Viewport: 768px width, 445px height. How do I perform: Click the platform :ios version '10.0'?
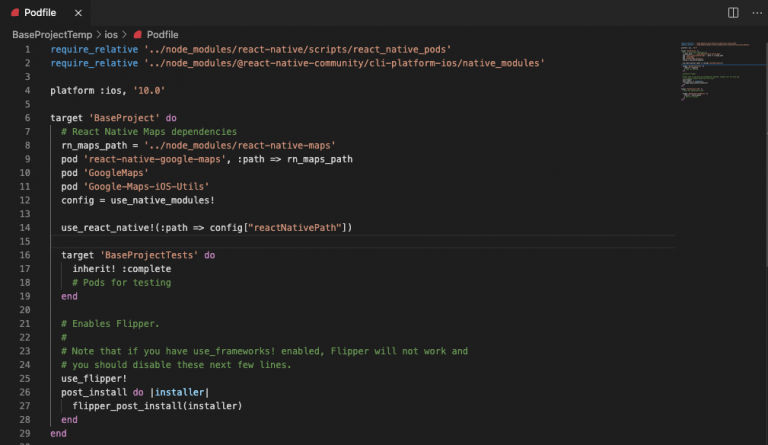(149, 91)
